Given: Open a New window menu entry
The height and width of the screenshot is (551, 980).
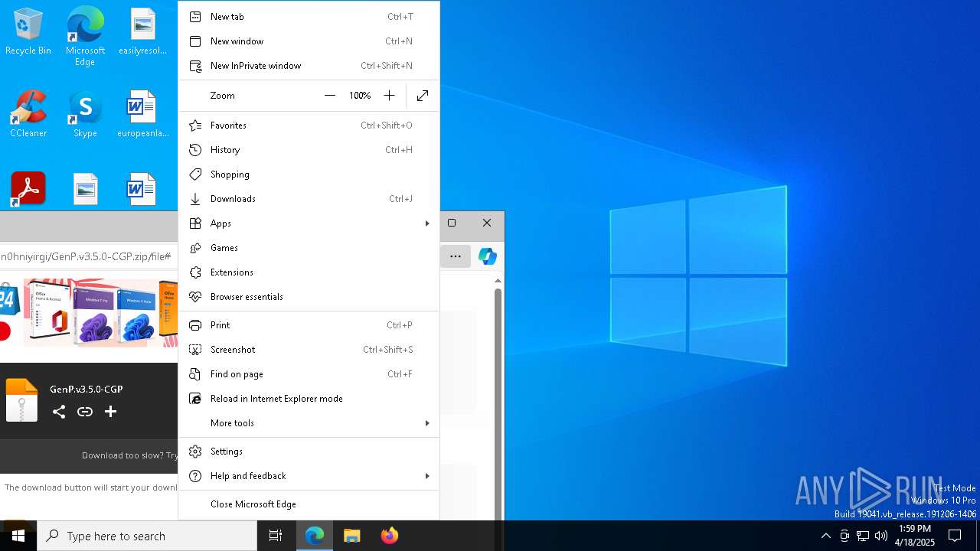Looking at the screenshot, I should pos(309,41).
